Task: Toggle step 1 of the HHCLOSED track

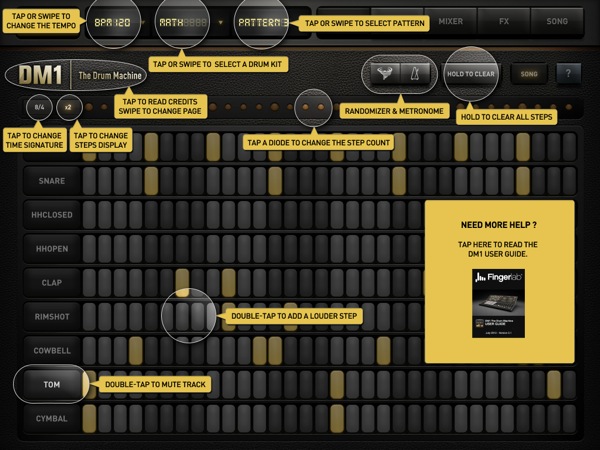Action: 89,215
